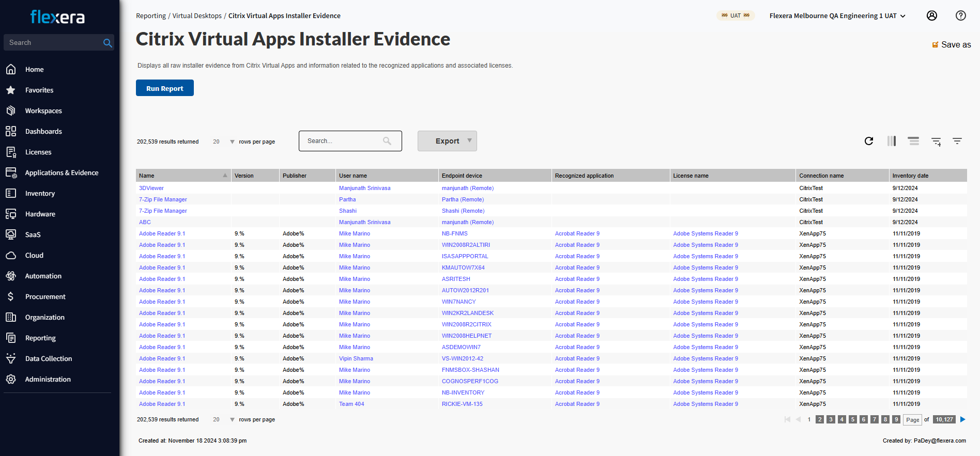This screenshot has height=456, width=980.
Task: Open Team 404 user link
Action: pos(351,404)
